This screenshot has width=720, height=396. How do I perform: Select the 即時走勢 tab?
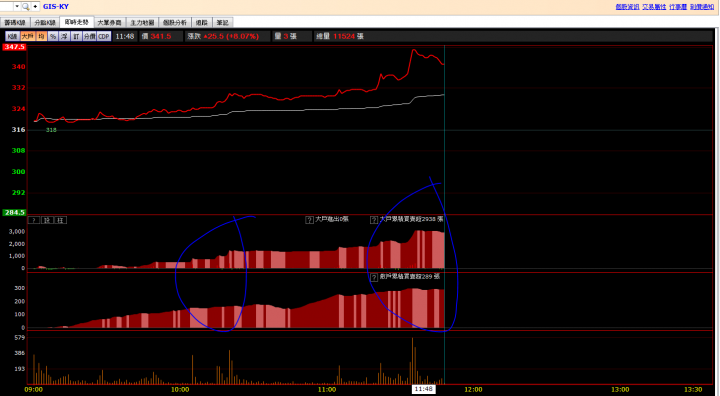click(77, 22)
